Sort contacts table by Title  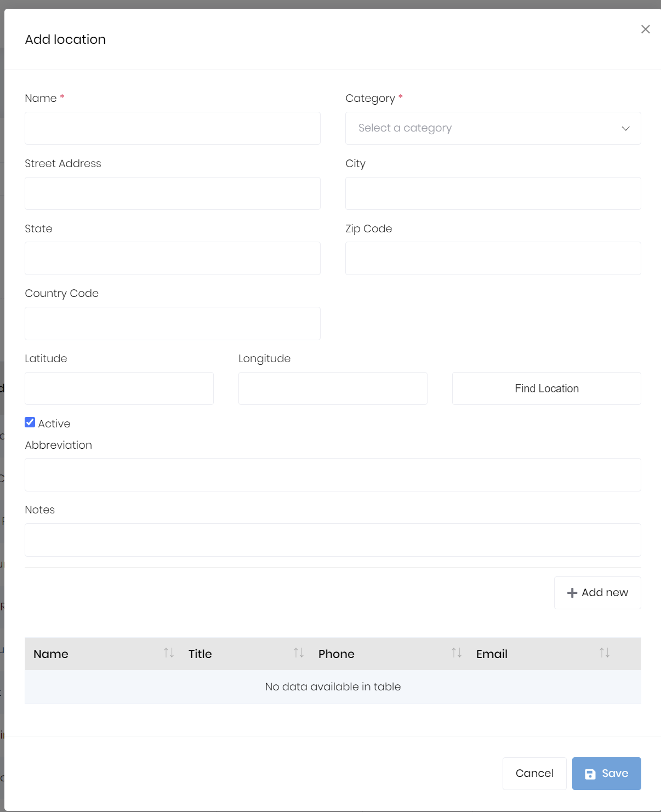299,653
